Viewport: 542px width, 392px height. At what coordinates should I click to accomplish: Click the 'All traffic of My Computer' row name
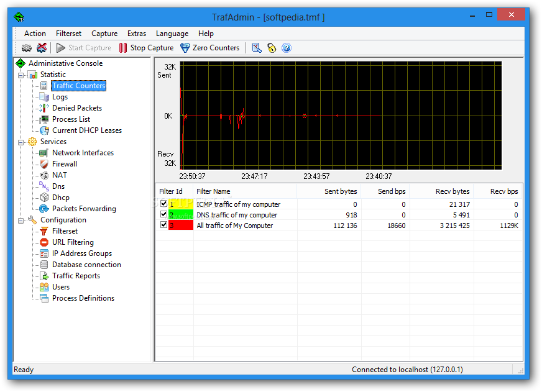pos(235,226)
